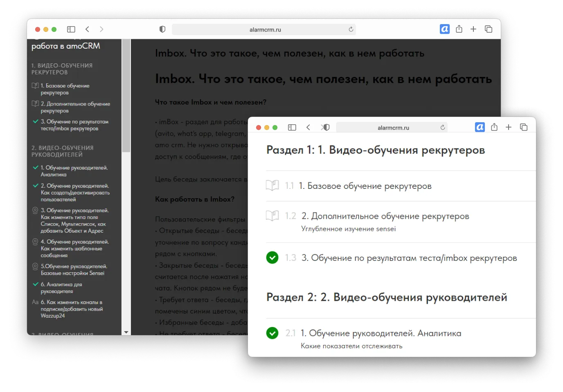Click the green checkmark on lesson 2.1 Аналитика
Viewport: 563px width, 392px height.
click(x=272, y=333)
